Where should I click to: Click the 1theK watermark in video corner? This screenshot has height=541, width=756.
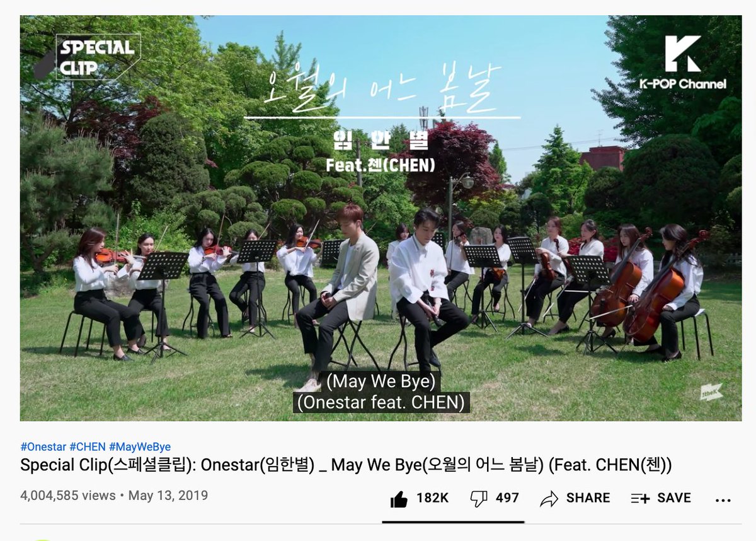(711, 392)
